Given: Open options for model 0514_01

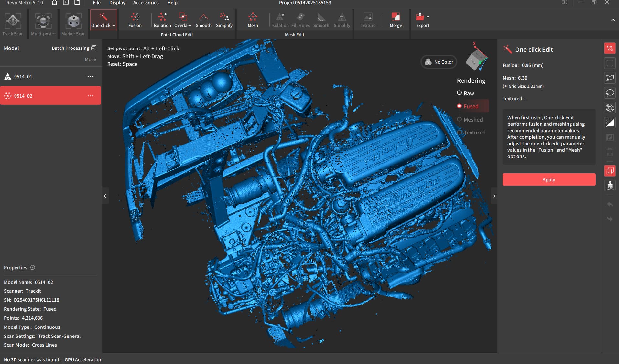Looking at the screenshot, I should tap(91, 76).
